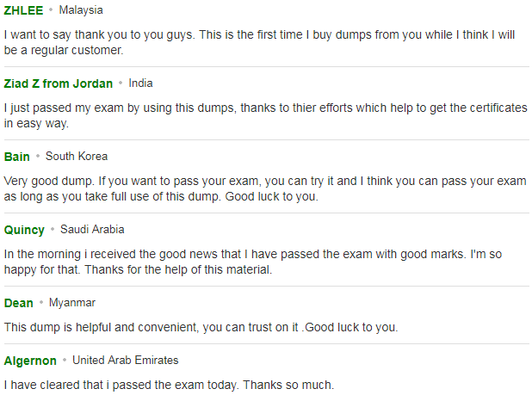Viewport: 532px width, 395px height.
Task: Click the bullet separator beside Algernon
Action: 65,360
